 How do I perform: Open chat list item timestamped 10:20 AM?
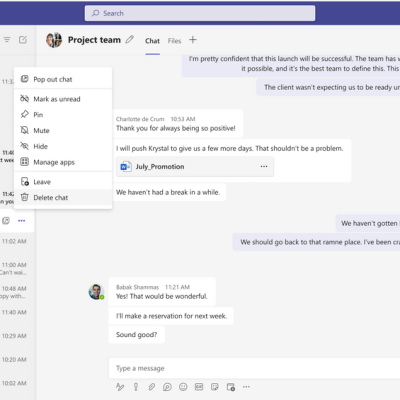(x=14, y=360)
